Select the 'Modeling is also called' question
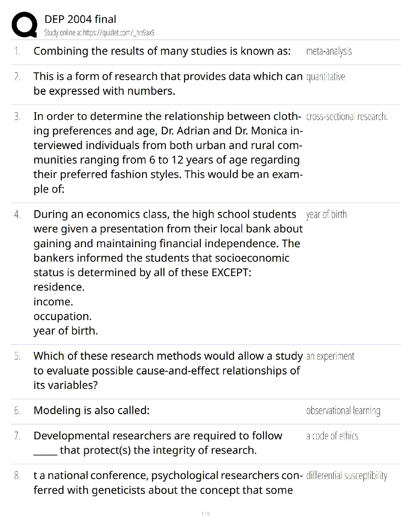Screen dimensions: 411x532 click(91, 410)
